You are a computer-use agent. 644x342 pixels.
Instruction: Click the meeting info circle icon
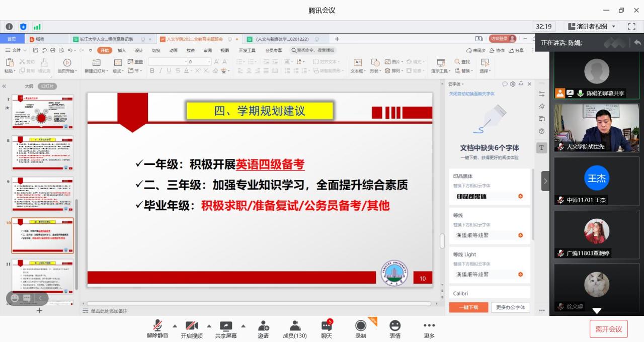click(9, 27)
